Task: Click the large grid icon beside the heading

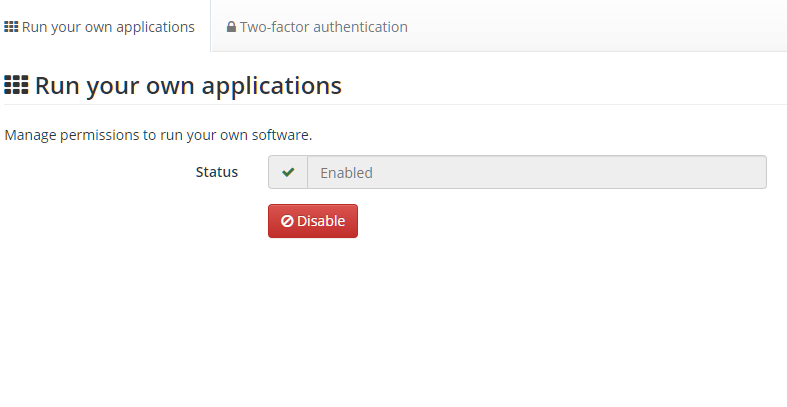Action: [16, 85]
